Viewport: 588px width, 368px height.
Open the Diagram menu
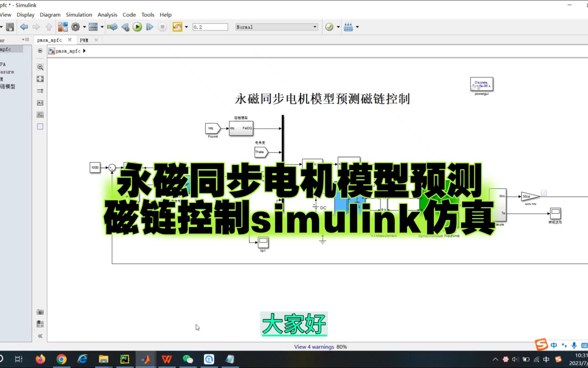[x=50, y=15]
